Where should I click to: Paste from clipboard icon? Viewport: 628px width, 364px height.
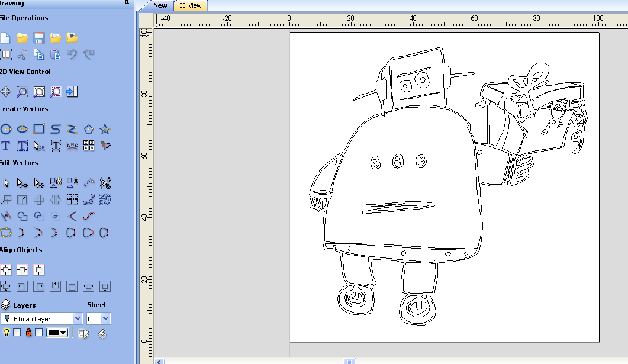point(55,54)
